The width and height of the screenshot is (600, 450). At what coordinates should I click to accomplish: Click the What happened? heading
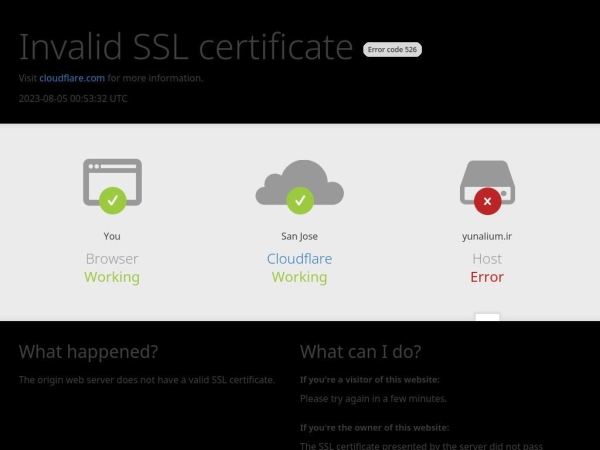tap(88, 352)
